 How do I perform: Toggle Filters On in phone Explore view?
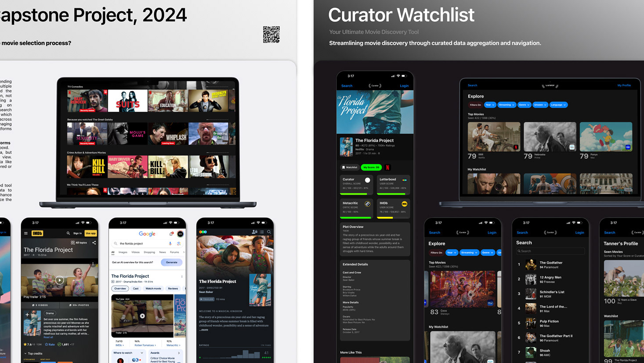tap(436, 253)
